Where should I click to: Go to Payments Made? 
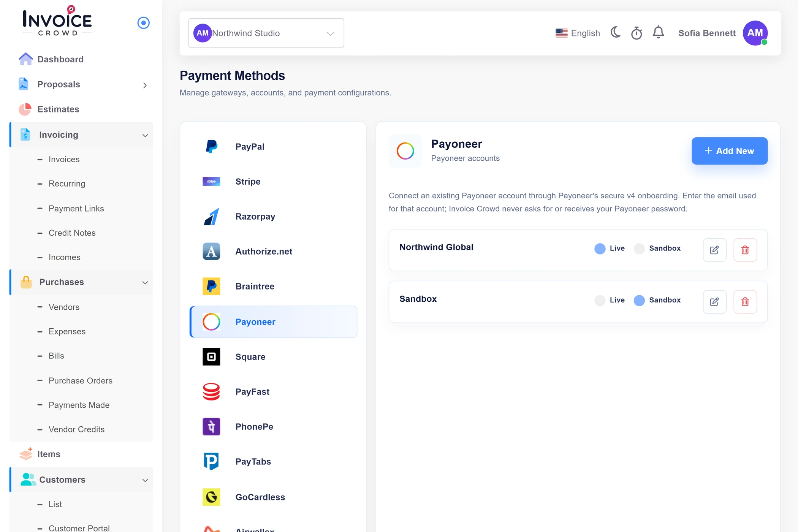tap(79, 405)
